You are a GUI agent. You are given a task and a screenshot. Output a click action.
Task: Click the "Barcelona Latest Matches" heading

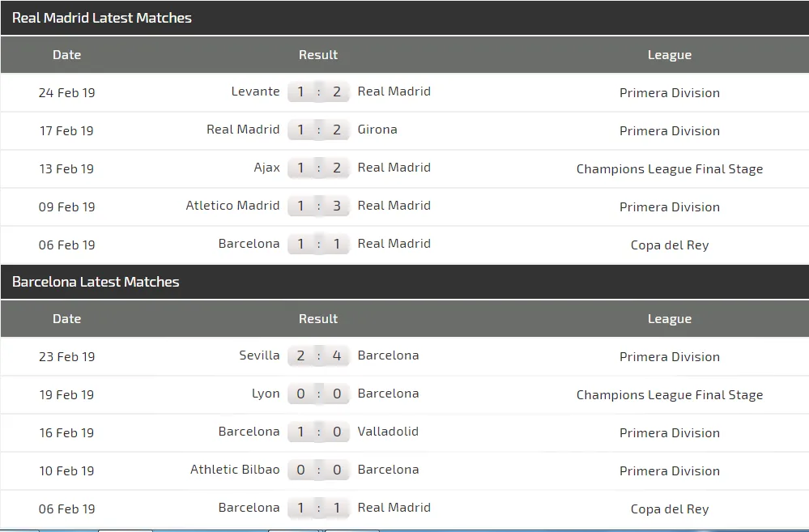(96, 282)
